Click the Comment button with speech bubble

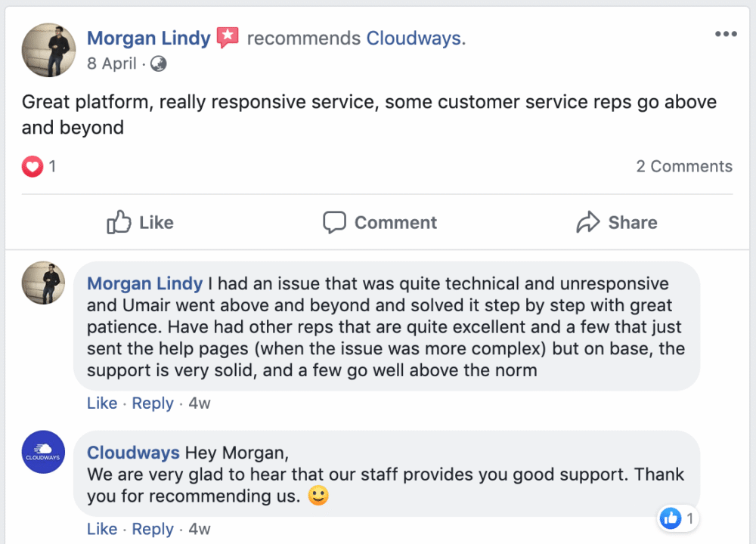[380, 222]
